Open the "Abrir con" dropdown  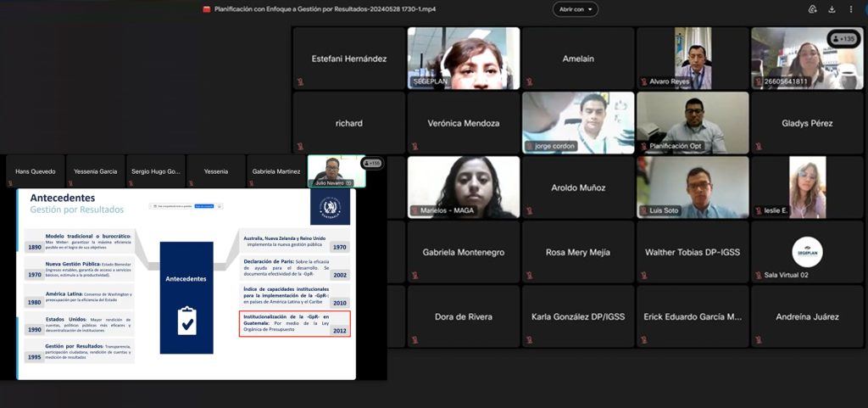(575, 9)
